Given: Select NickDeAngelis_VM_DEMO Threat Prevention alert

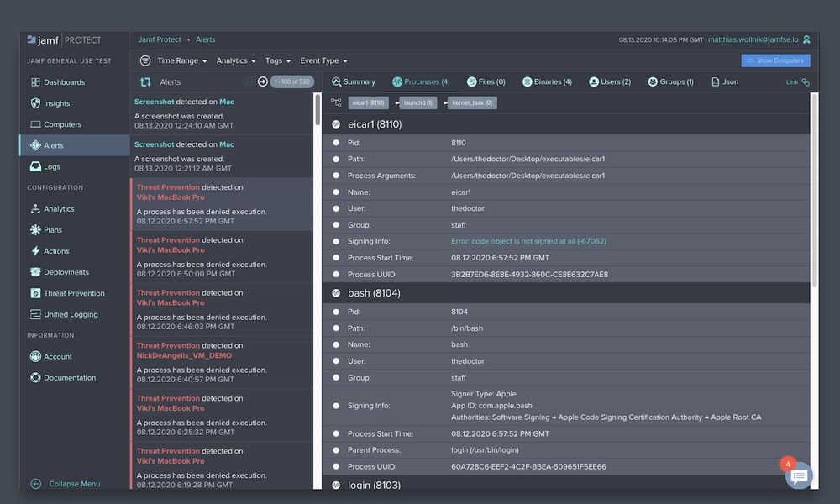Looking at the screenshot, I should coord(221,363).
